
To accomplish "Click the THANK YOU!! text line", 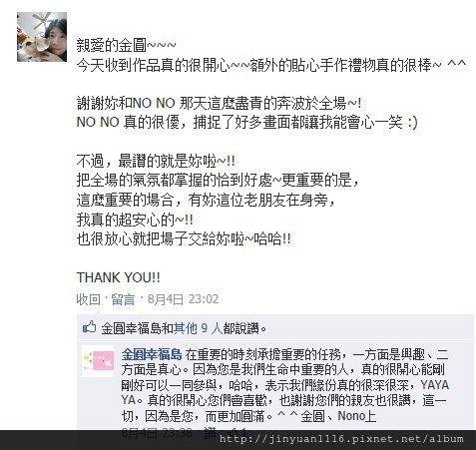I will pos(118,277).
